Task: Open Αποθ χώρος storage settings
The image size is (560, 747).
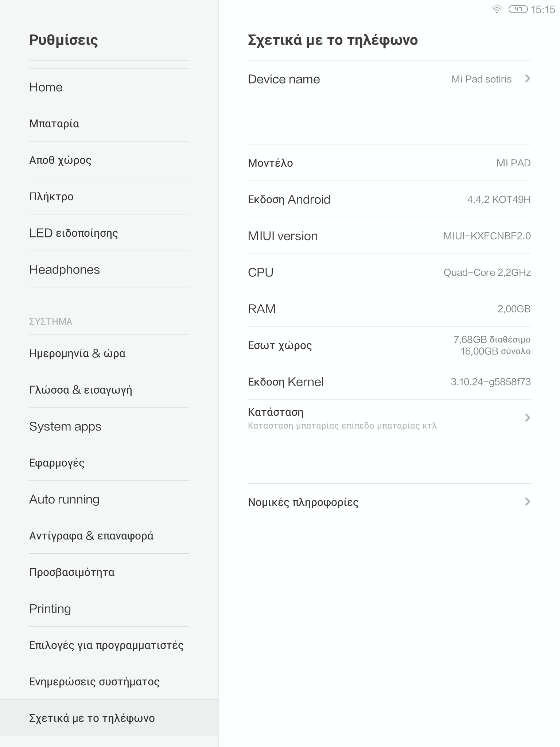Action: (109, 160)
